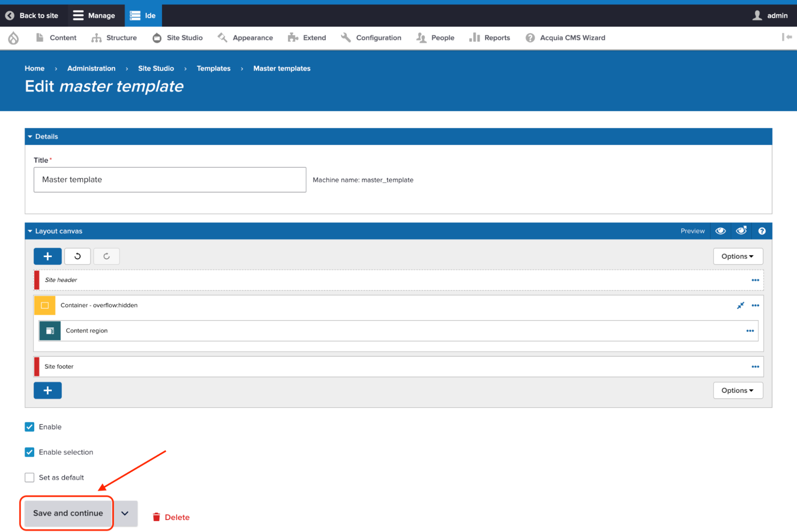Screen dimensions: 797x532
Task: Open the Configuration admin menu
Action: pos(371,38)
